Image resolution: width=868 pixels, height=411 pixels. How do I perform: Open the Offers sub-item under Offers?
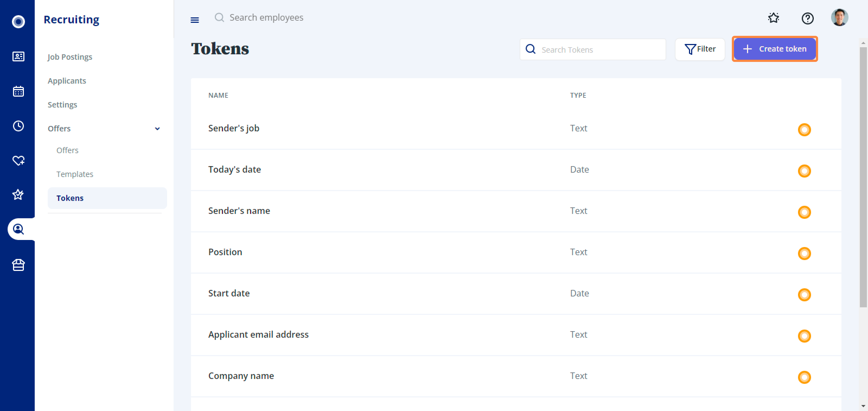click(x=67, y=150)
